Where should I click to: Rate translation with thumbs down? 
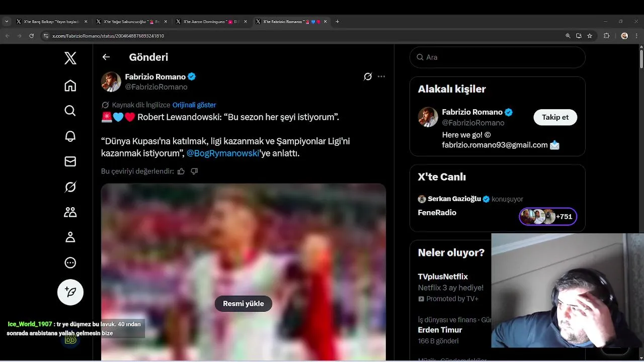194,171
